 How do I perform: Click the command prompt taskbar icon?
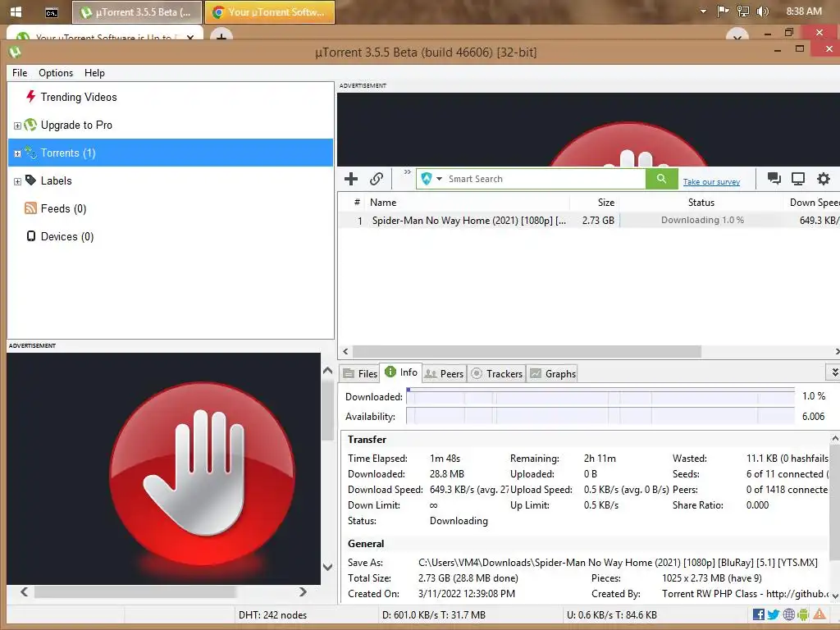click(52, 12)
